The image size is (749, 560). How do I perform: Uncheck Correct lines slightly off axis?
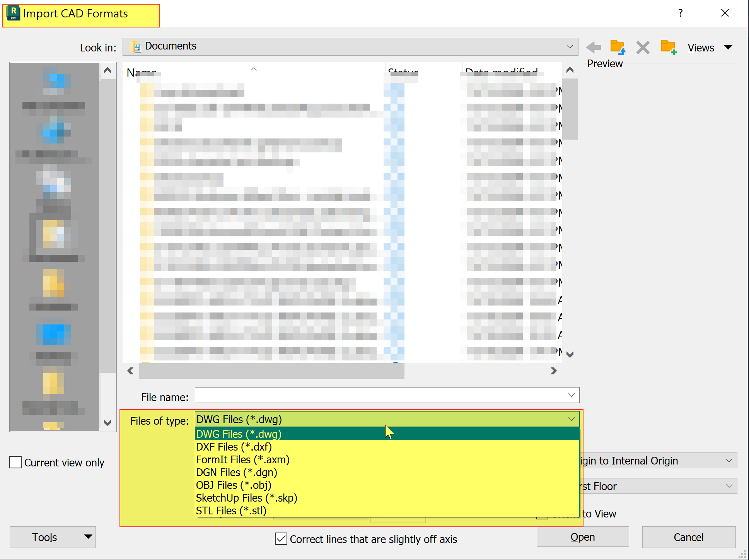point(281,539)
